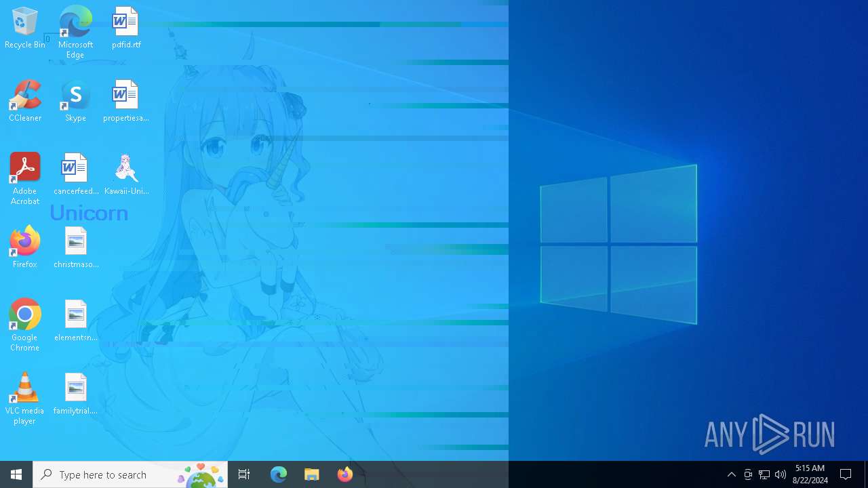Select the Adobe Acrobat desktop shortcut
This screenshot has height=488, width=868.
click(25, 178)
